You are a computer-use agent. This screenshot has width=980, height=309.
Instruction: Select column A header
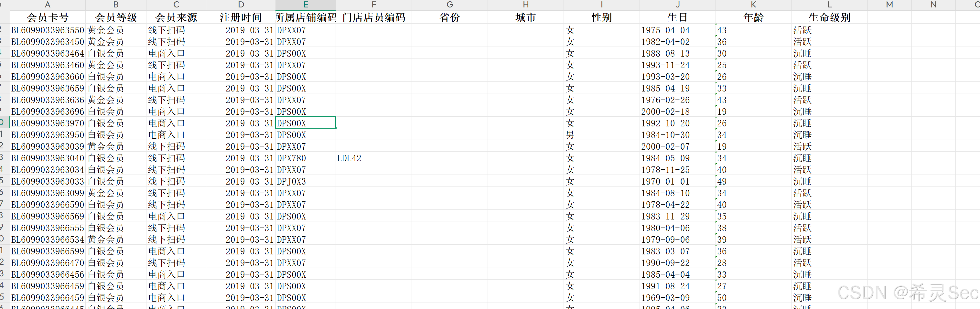tap(48, 5)
